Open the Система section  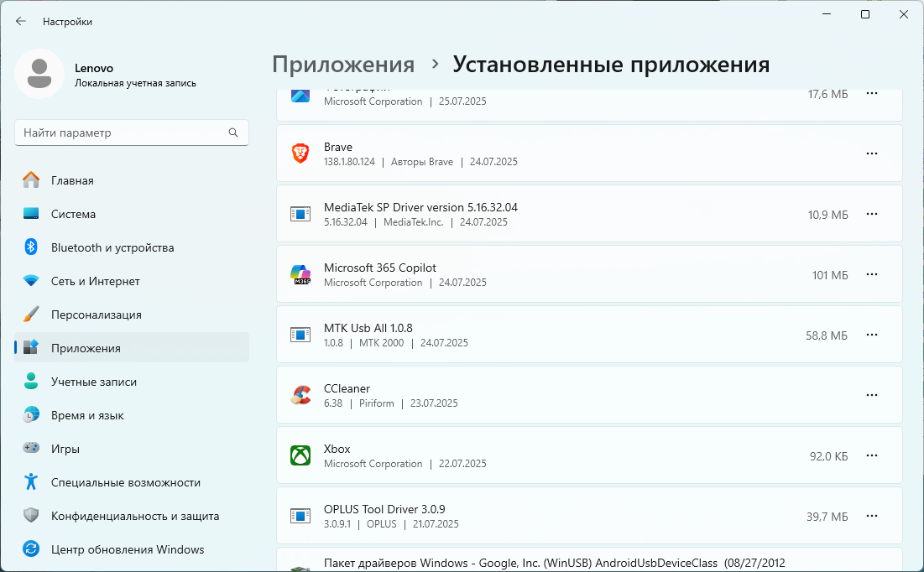click(x=132, y=214)
